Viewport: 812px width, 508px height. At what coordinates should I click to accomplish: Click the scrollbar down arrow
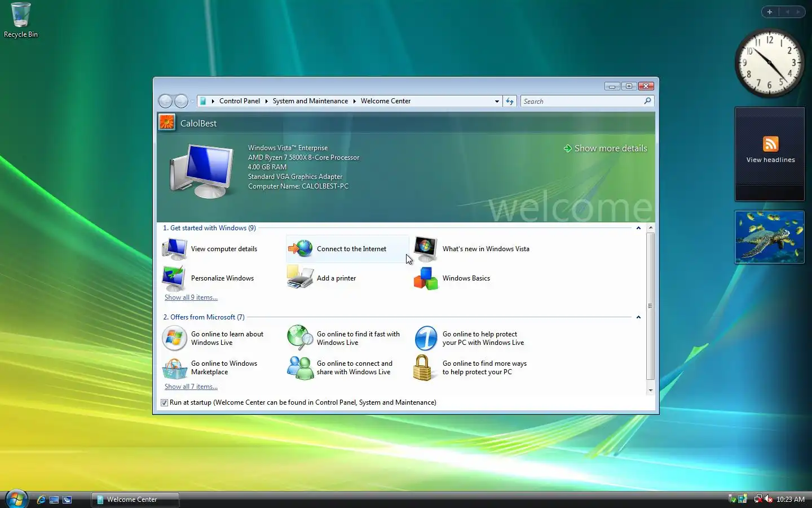pyautogui.click(x=651, y=390)
